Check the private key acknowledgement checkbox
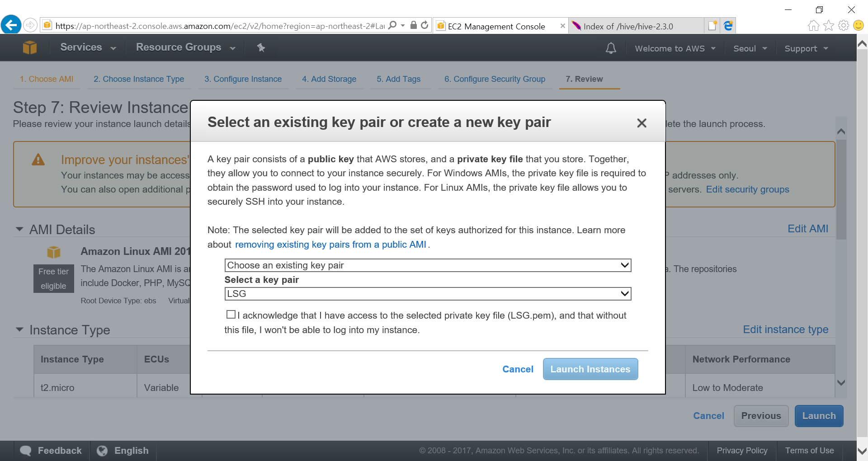This screenshot has height=461, width=868. 231,315
